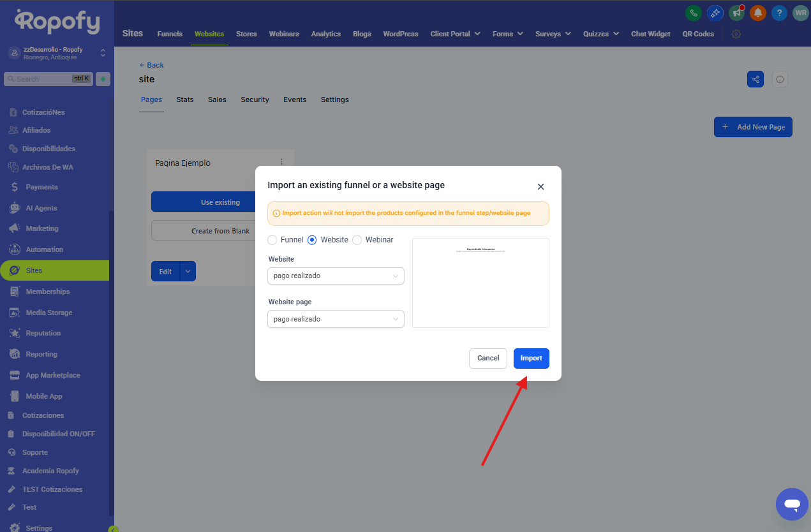
Task: Open the chat support bubble widget
Action: coord(792,505)
